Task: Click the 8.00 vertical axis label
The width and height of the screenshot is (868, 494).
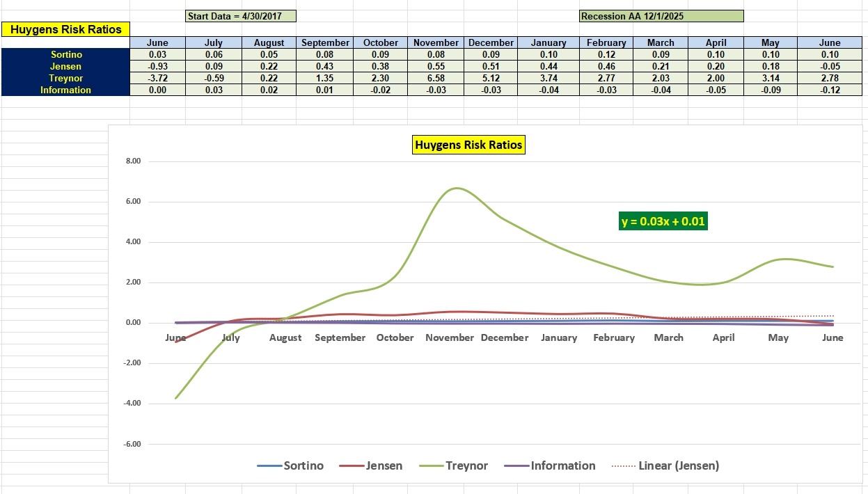Action: (133, 161)
